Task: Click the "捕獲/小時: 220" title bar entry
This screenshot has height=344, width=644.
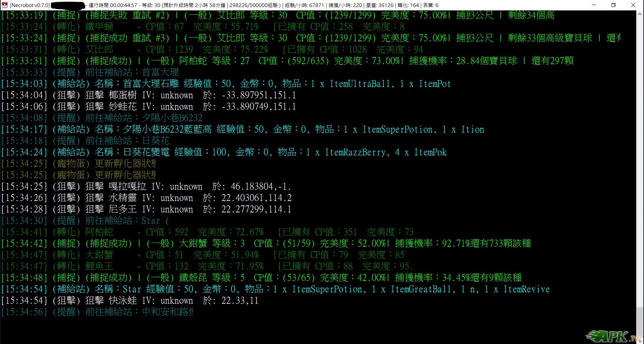Action: coord(345,5)
